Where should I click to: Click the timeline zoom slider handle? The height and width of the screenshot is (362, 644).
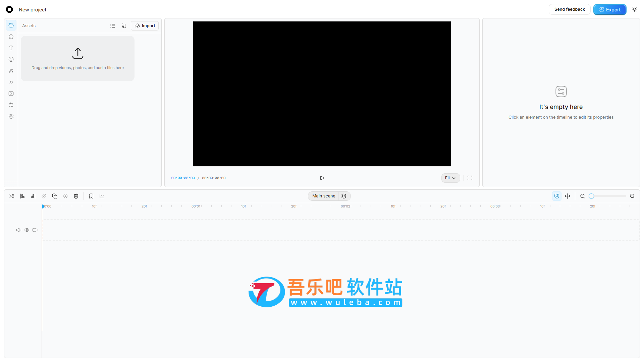click(591, 196)
